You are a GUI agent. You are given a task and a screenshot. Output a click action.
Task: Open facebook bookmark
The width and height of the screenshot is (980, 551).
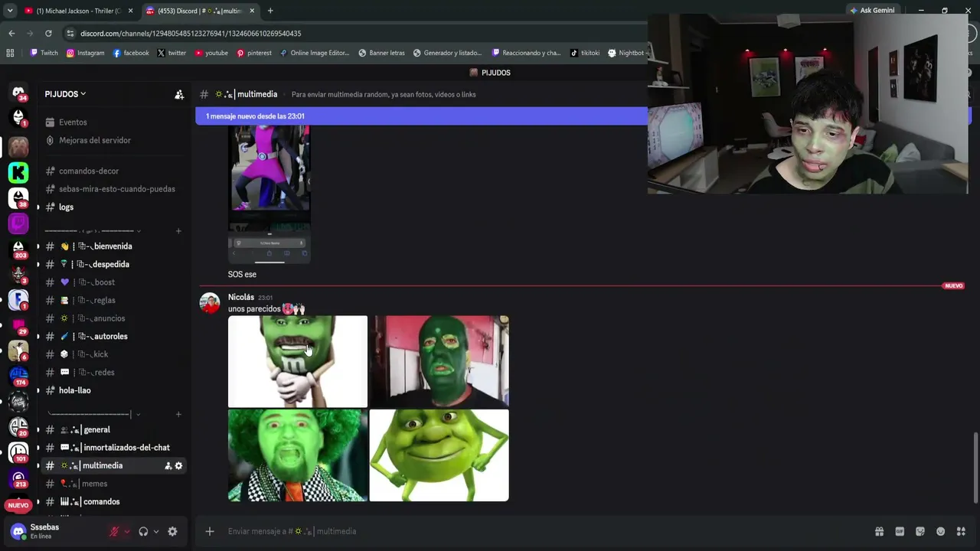131,53
